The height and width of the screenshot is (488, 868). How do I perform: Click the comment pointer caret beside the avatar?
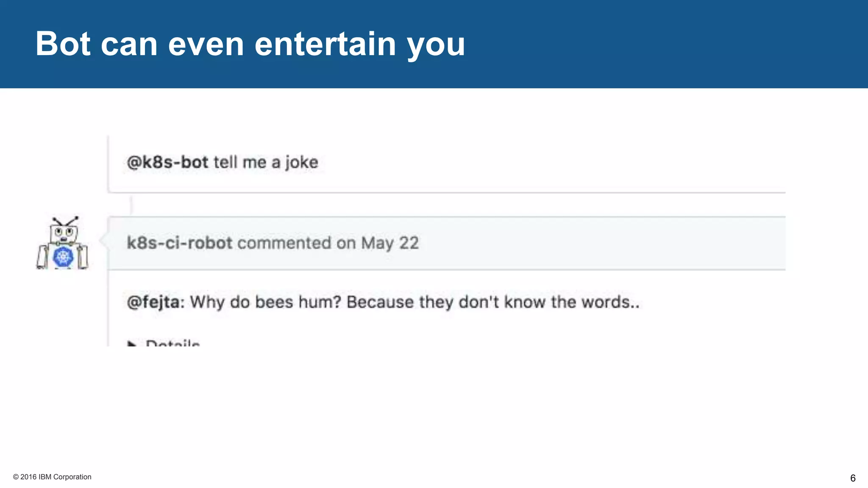[x=103, y=240]
